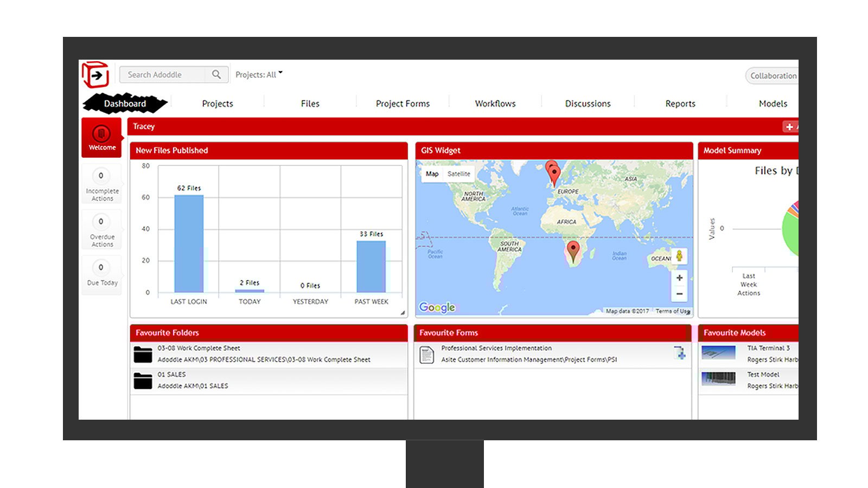The width and height of the screenshot is (868, 488).
Task: Click the Adoddle AKM\01 SALES path text
Action: click(193, 386)
